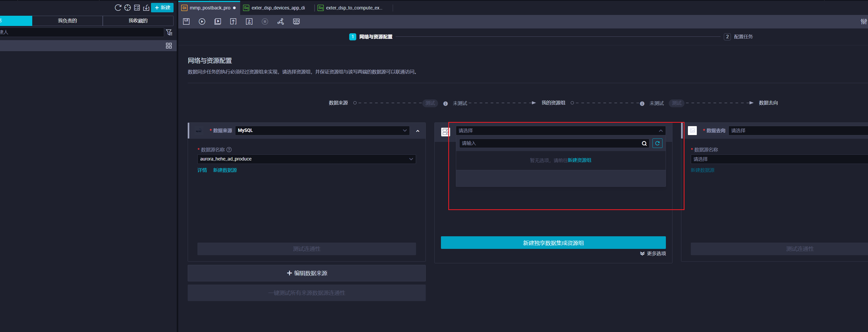Click the lock/steal edit toolbar icon
This screenshot has width=868, height=332.
[249, 22]
